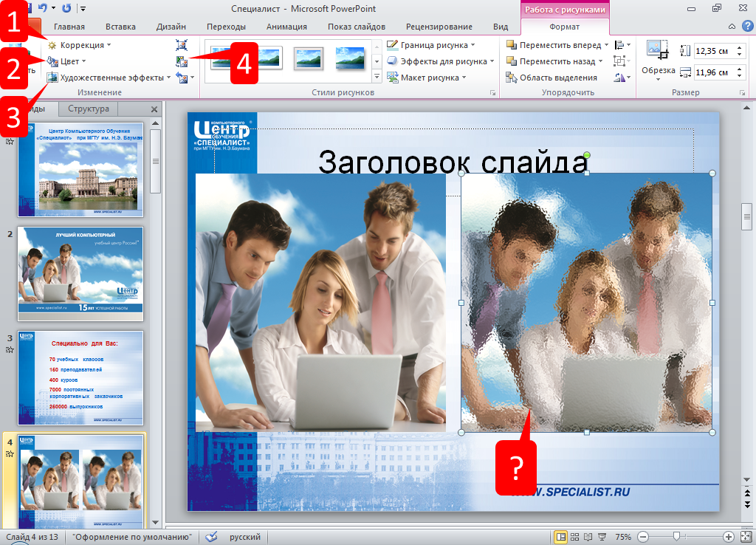The width and height of the screenshot is (756, 545).
Task: Switch to Slide Sorter view icon
Action: (x=574, y=537)
